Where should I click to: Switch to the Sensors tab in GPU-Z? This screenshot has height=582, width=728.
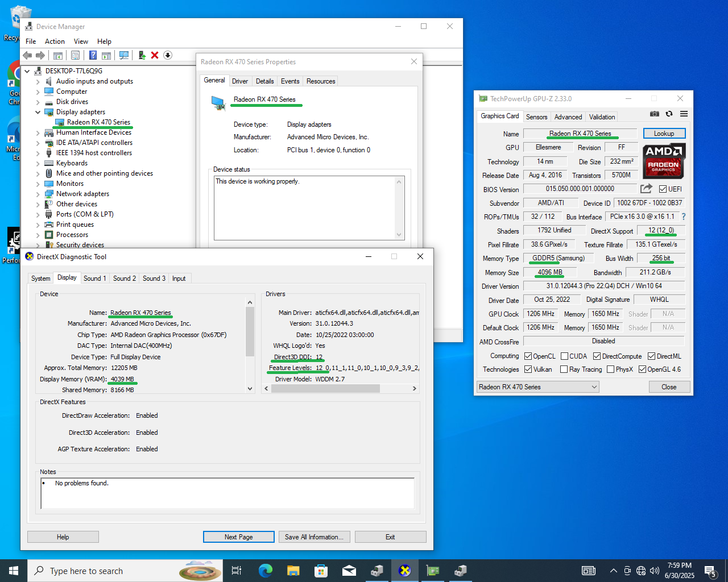pyautogui.click(x=536, y=117)
